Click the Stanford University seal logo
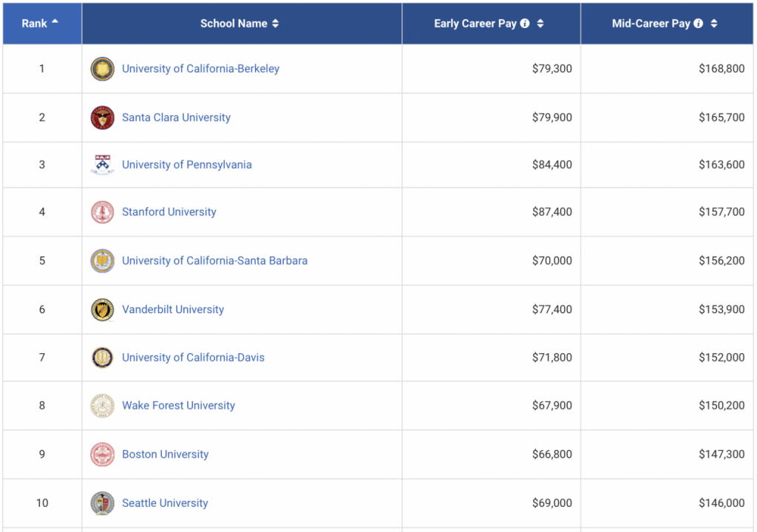The image size is (757, 532). (x=102, y=212)
